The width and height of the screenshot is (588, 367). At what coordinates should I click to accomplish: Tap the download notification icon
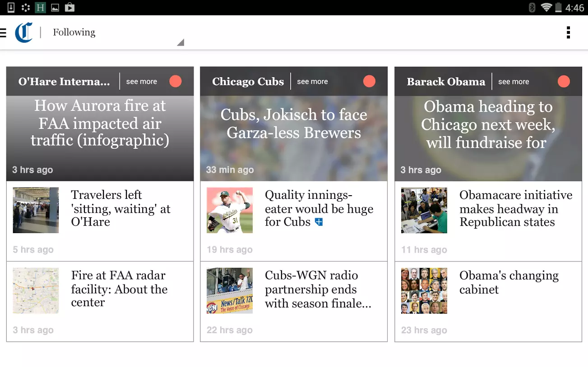click(11, 7)
